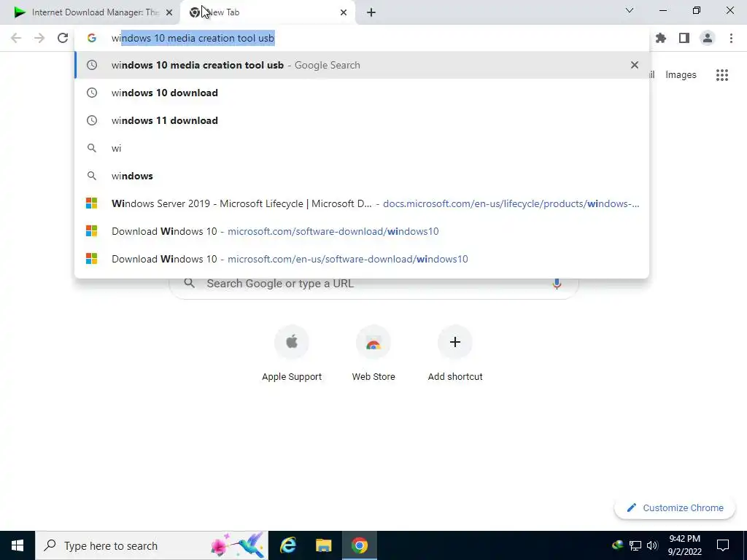This screenshot has height=560, width=747.
Task: Open the Chrome profile avatar
Action: coord(708,38)
